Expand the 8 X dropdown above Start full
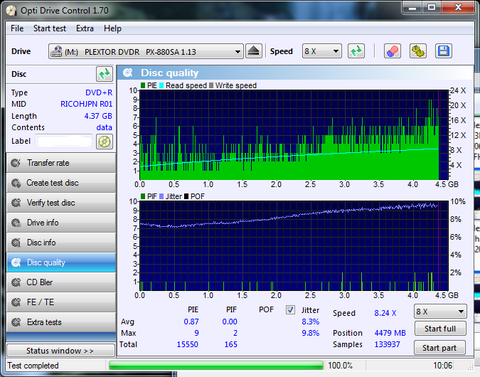 tap(440, 312)
